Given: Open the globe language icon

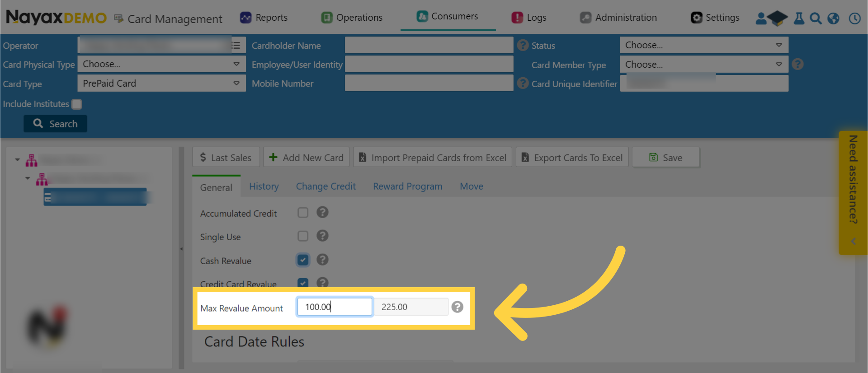Looking at the screenshot, I should tap(833, 18).
